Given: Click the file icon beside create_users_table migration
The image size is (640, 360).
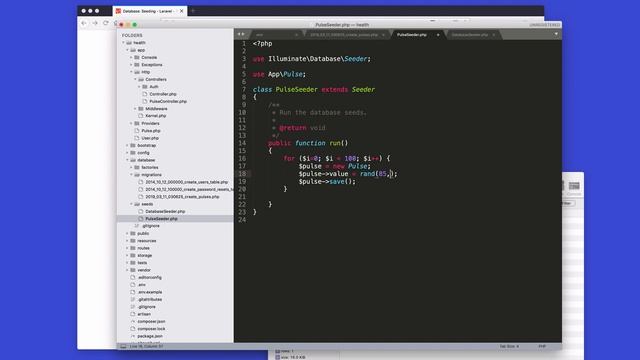Looking at the screenshot, I should point(141,182).
